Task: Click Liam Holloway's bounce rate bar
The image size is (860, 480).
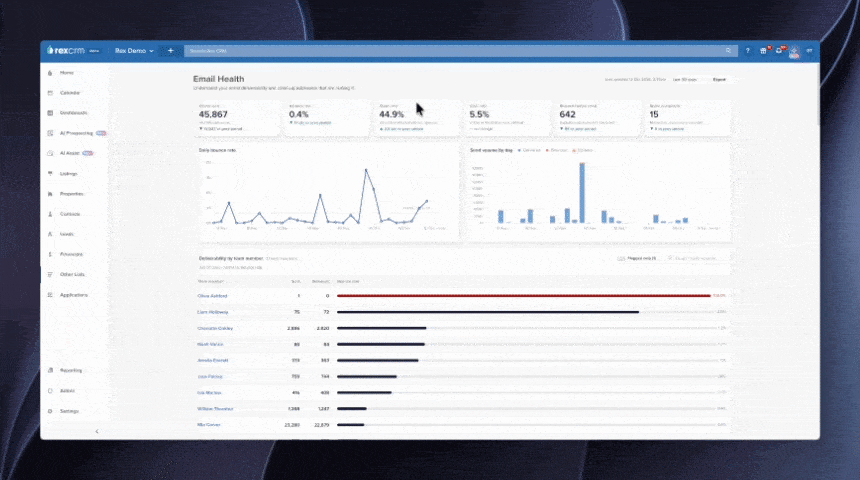Action: (488, 312)
